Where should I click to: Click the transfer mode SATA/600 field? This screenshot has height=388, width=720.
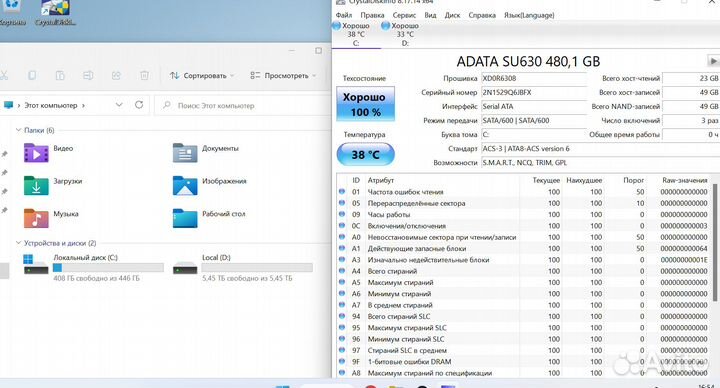tap(534, 120)
